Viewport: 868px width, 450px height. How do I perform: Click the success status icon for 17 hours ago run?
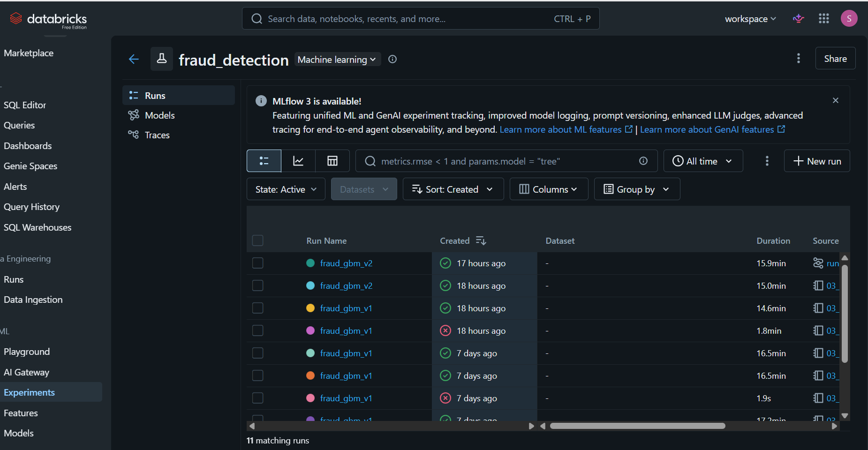pos(445,263)
